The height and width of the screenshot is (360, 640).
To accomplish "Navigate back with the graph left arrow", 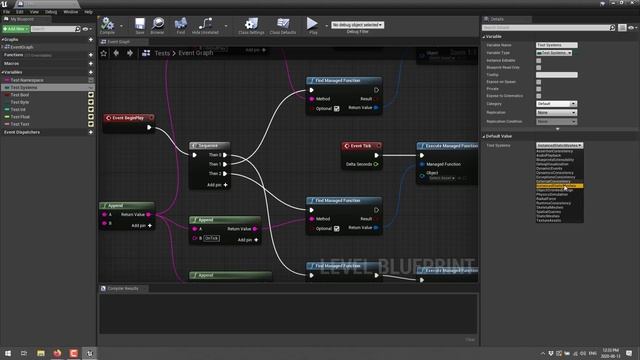I will tap(116, 53).
